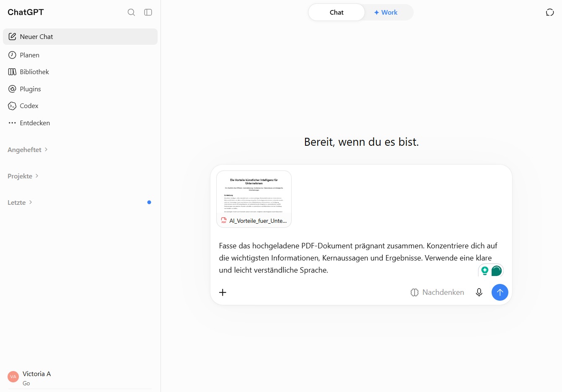The width and height of the screenshot is (562, 392).
Task: Click the Neuer Chat pencil icon
Action: (x=12, y=36)
